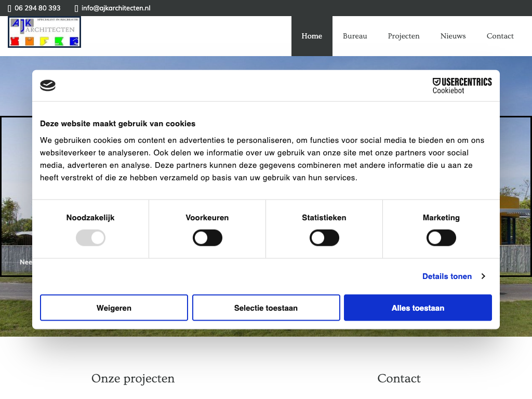
Task: Click the info@ajkarchitecten.nl email link
Action: point(116,8)
